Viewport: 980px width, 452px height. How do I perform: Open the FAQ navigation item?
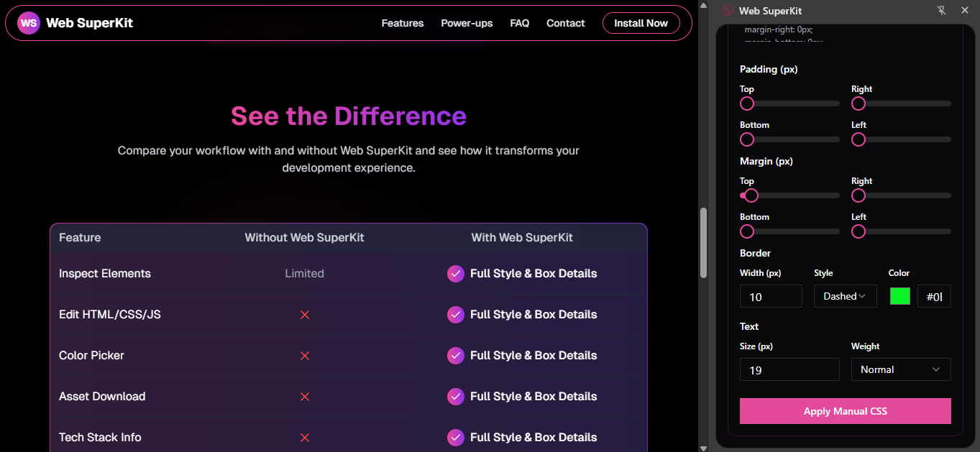click(x=519, y=23)
